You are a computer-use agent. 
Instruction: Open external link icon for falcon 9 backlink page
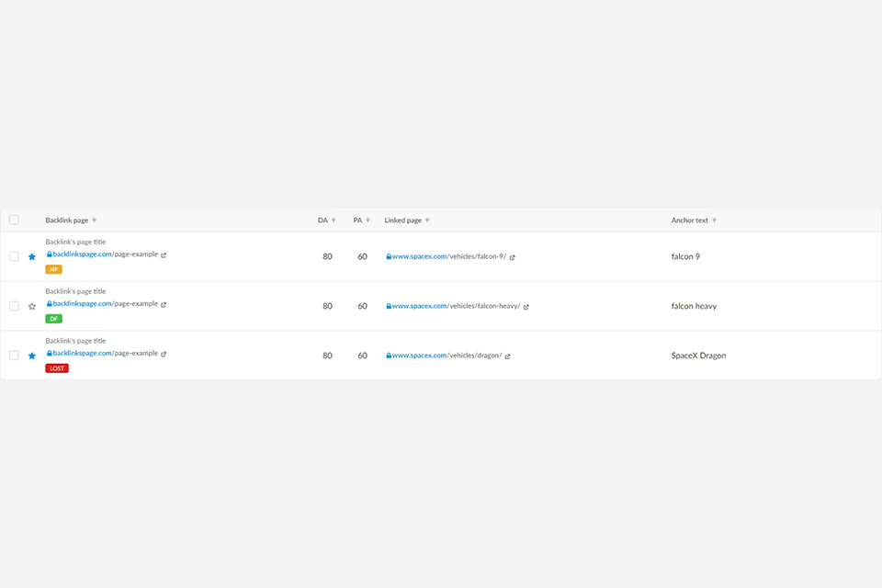point(164,254)
